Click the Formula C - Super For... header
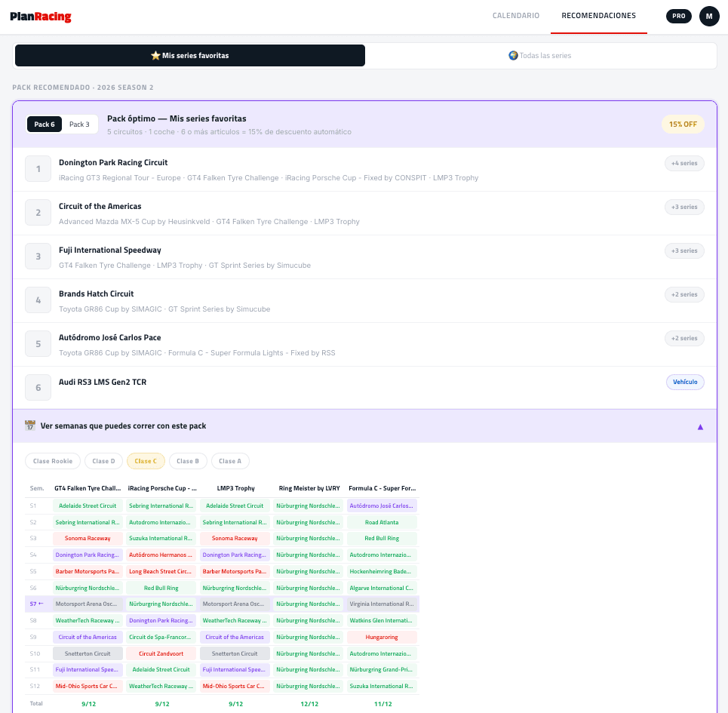The image size is (728, 713). point(382,488)
